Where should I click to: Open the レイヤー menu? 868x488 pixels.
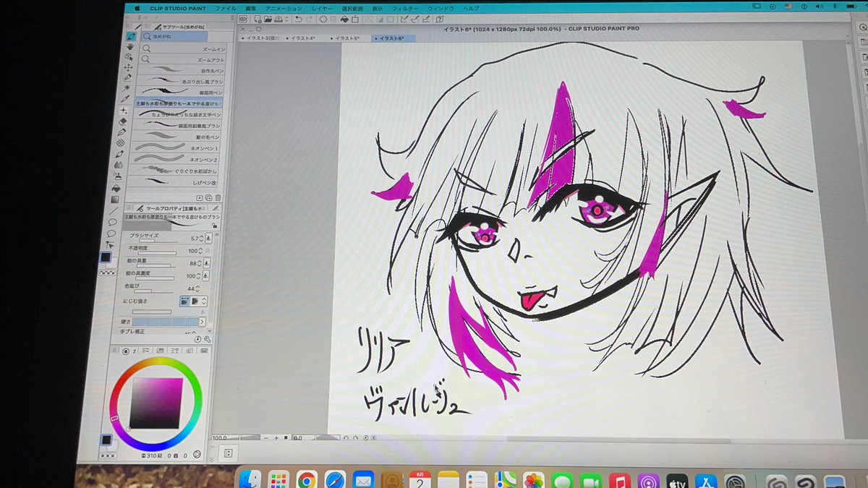[x=323, y=8]
